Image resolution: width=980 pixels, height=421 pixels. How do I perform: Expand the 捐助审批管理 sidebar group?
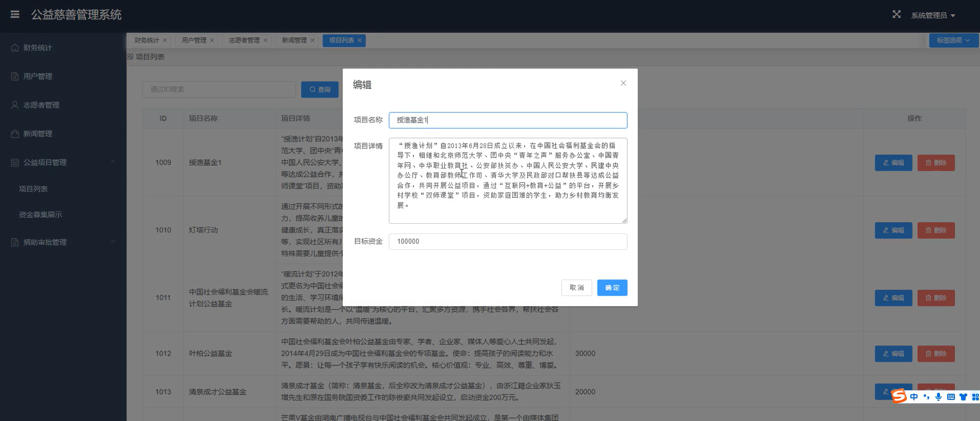coord(63,242)
